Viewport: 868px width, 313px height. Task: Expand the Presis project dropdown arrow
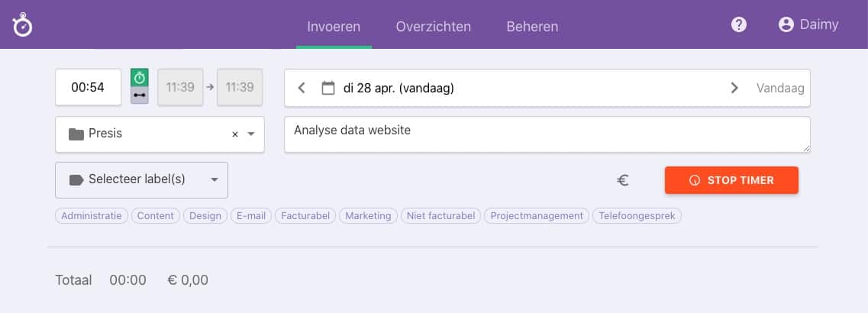[250, 134]
